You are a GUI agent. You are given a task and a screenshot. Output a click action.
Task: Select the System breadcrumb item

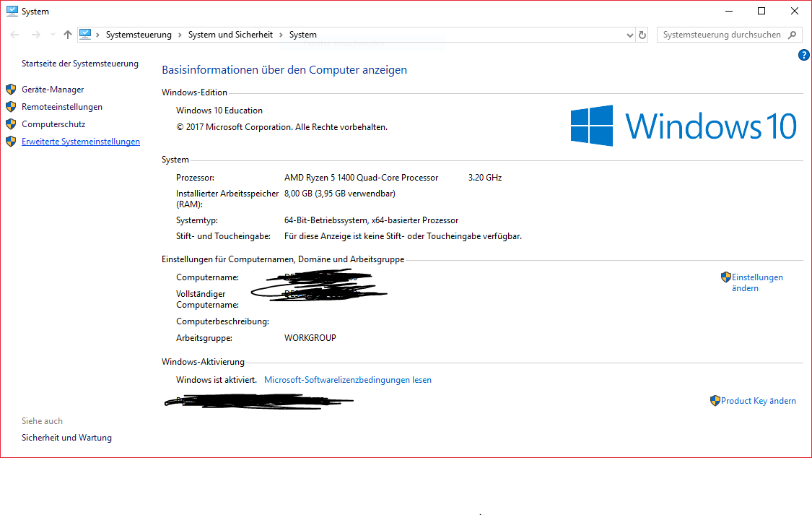pyautogui.click(x=303, y=35)
